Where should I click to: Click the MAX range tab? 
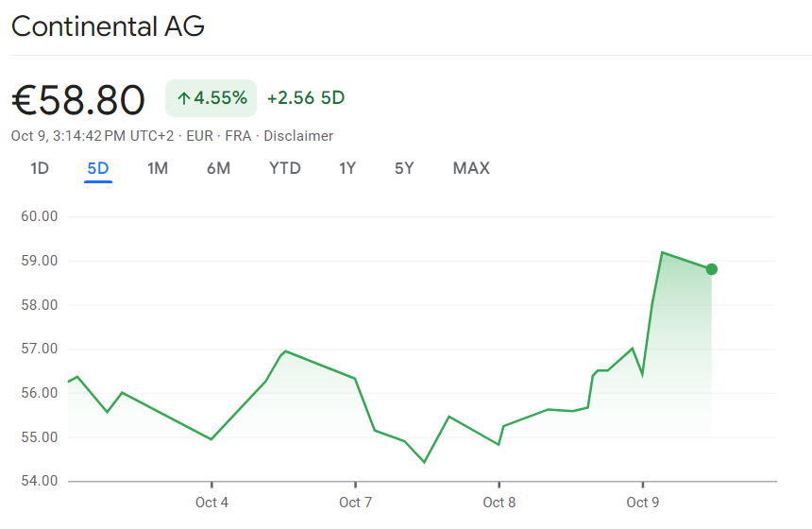[x=471, y=168]
